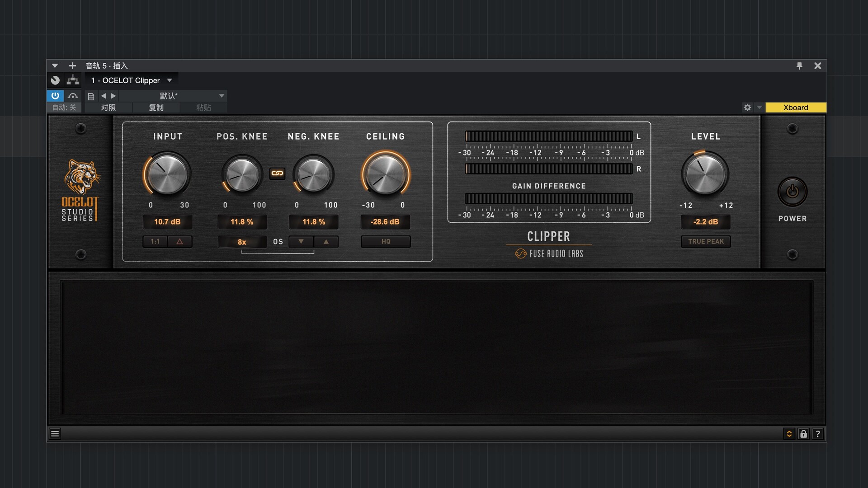The image size is (868, 488).
Task: Click the GAIN DIFFERENCE meter bar
Action: (x=549, y=198)
